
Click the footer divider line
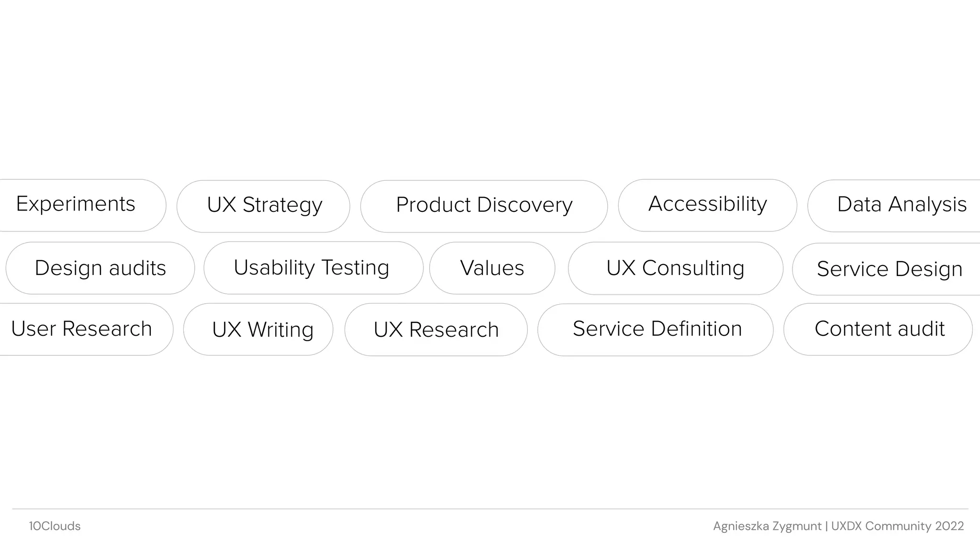coord(490,509)
